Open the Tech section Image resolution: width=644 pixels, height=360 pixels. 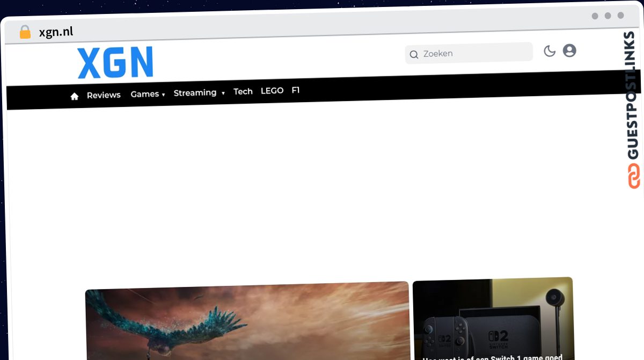pos(243,91)
